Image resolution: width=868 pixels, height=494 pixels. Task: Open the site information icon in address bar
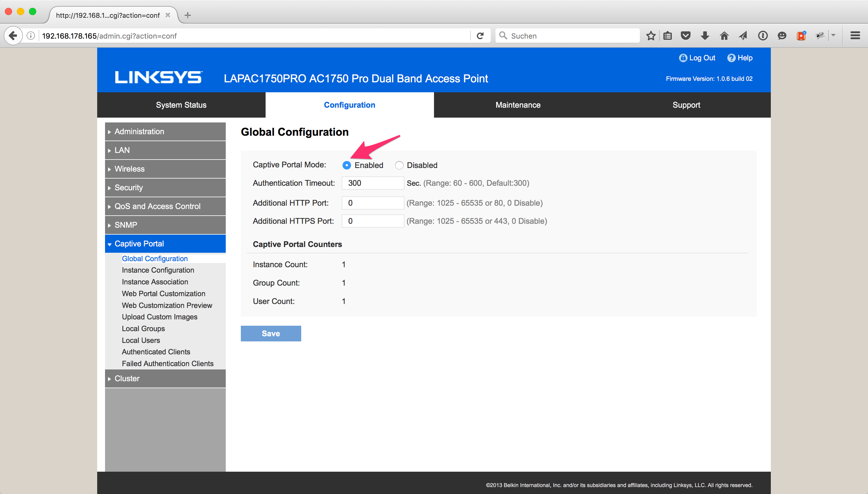click(31, 36)
